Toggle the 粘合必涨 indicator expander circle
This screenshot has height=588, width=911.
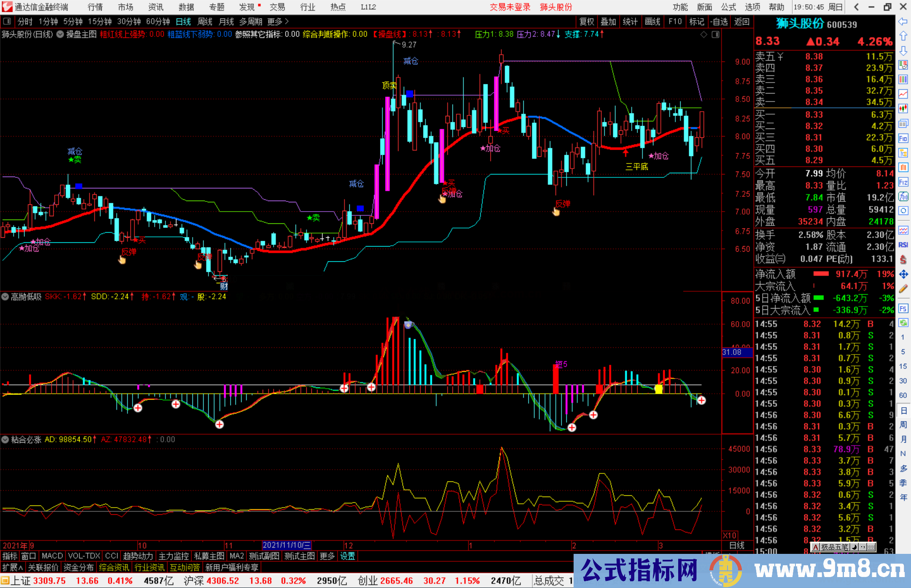pyautogui.click(x=5, y=439)
